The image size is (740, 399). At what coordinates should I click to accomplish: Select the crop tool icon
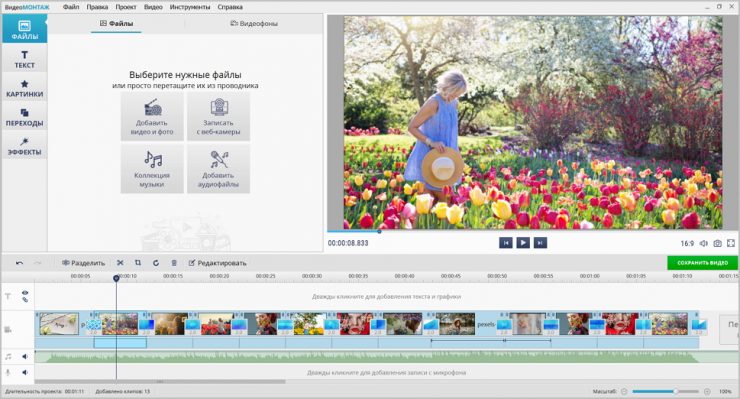pyautogui.click(x=138, y=263)
